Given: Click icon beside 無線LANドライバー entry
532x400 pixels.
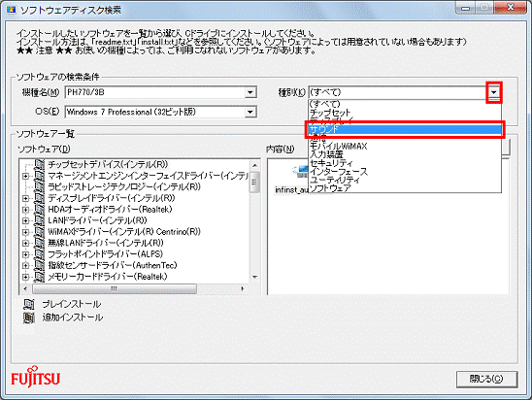Looking at the screenshot, I should [x=40, y=243].
